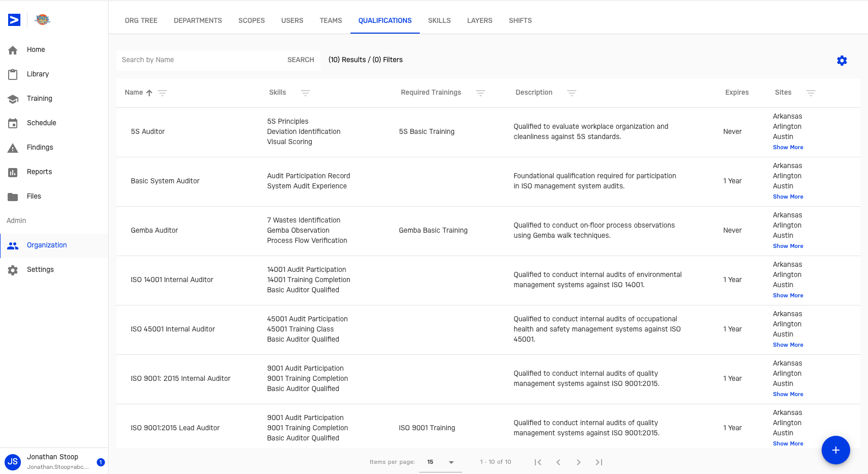Click ISO 9001 Training required training
The width and height of the screenshot is (868, 474).
[x=427, y=428]
